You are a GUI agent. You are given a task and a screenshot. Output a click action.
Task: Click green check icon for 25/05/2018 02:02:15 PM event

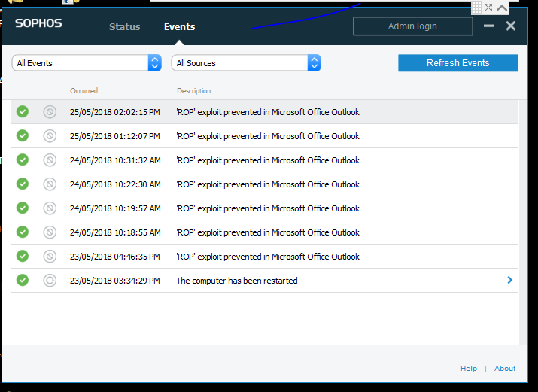click(23, 112)
